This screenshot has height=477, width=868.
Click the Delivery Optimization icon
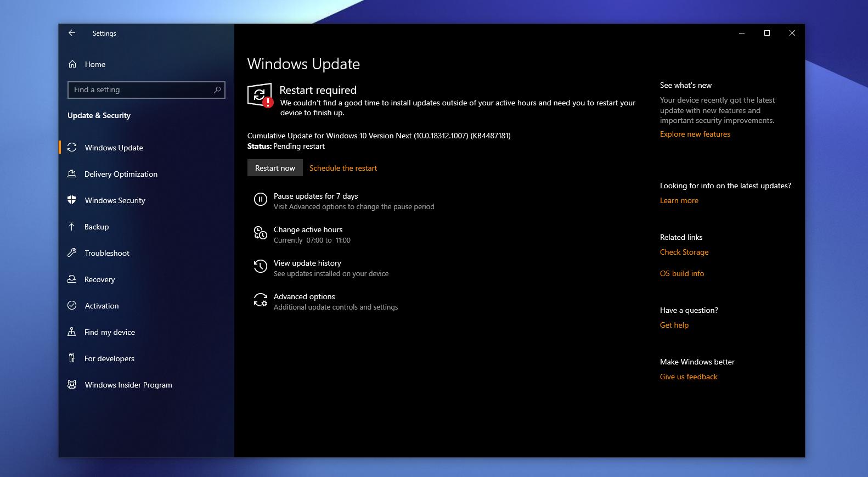tap(72, 173)
